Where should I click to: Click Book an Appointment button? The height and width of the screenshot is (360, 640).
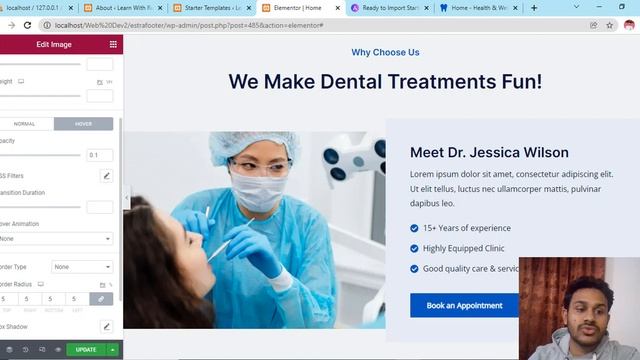pyautogui.click(x=464, y=305)
